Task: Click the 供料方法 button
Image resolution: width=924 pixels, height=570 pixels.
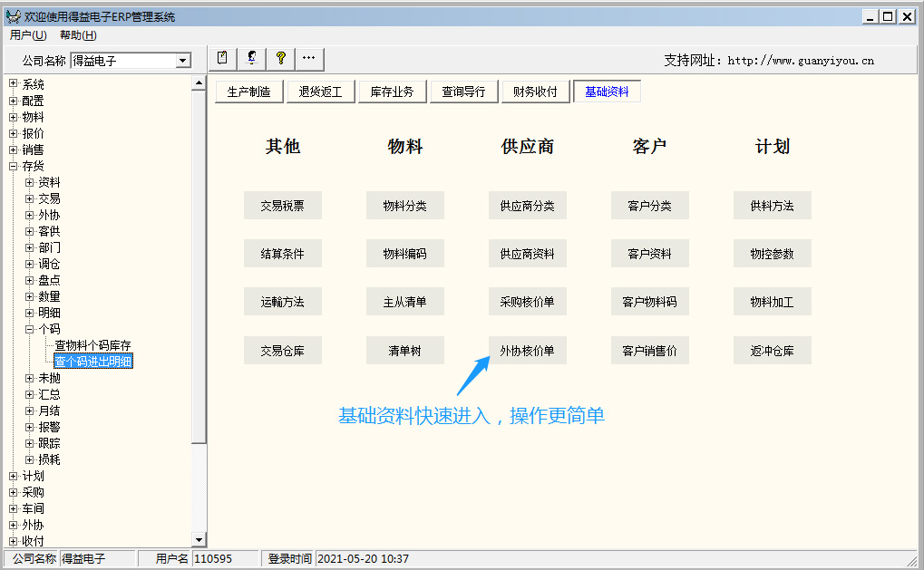Action: click(x=772, y=206)
